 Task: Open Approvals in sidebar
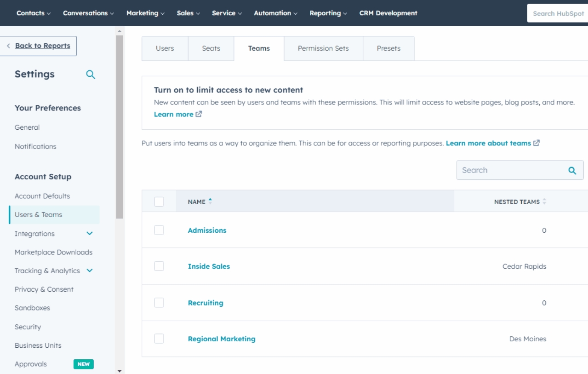coord(31,364)
